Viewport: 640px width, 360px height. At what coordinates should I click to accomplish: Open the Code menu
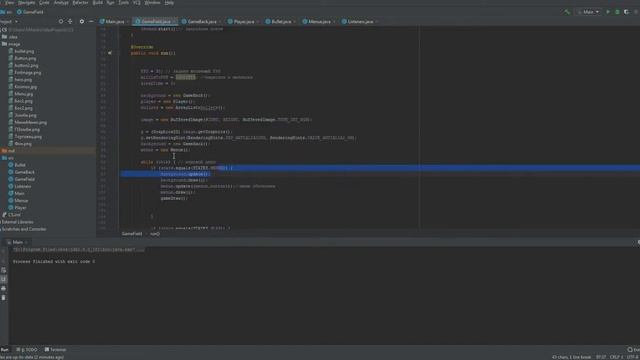click(44, 2)
